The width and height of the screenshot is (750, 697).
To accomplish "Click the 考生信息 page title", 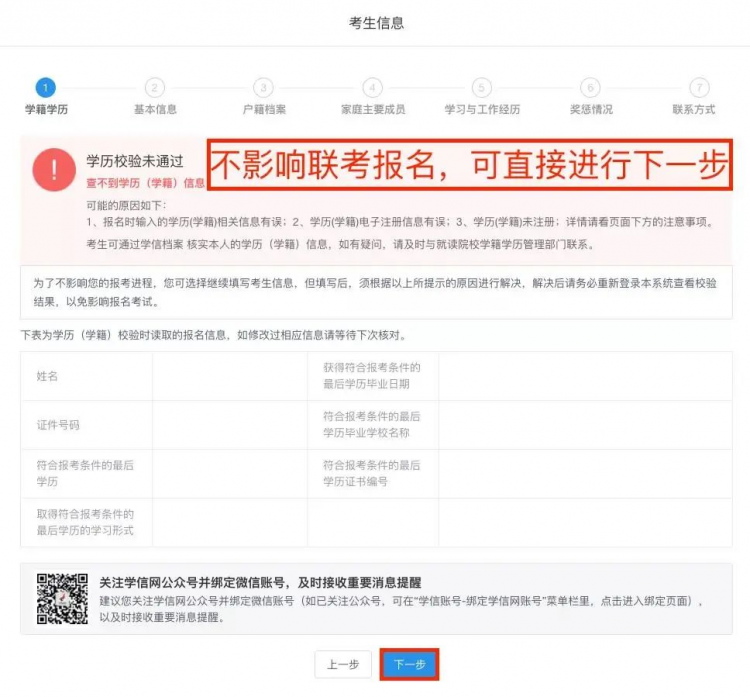I will click(376, 23).
